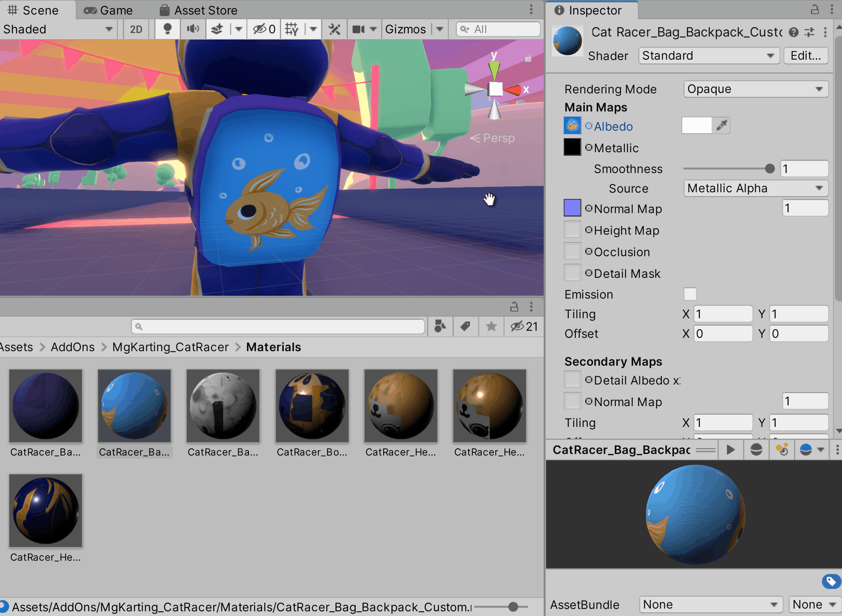Toggle 2D view mode
This screenshot has width=842, height=616.
[x=136, y=29]
